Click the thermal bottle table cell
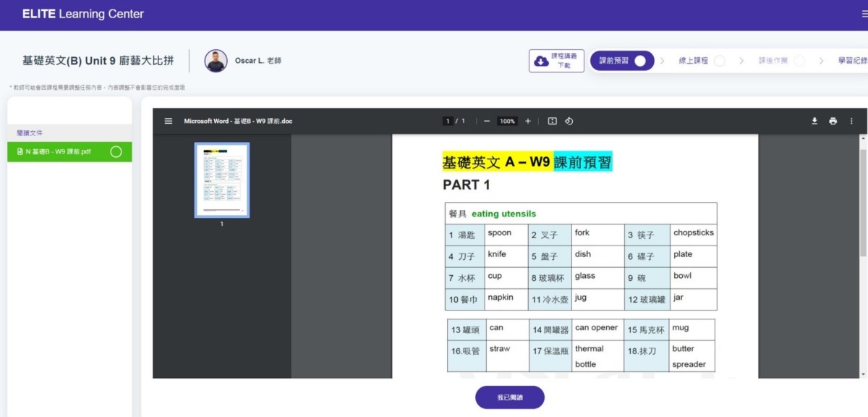 (598, 356)
